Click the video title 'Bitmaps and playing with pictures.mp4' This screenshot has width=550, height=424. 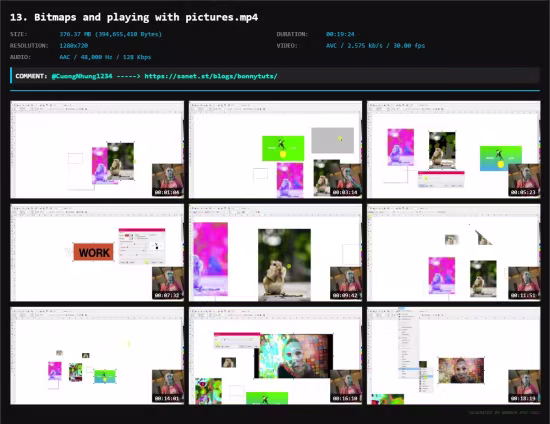click(146, 17)
